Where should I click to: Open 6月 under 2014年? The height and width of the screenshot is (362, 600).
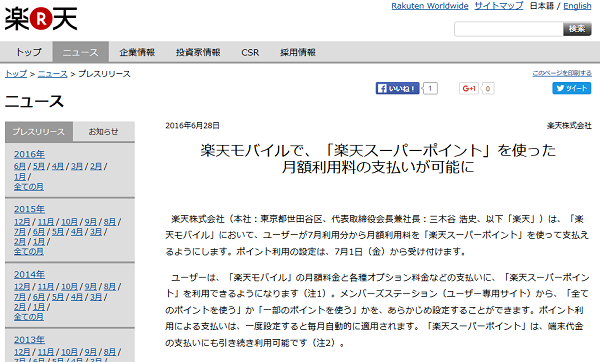[x=39, y=297]
